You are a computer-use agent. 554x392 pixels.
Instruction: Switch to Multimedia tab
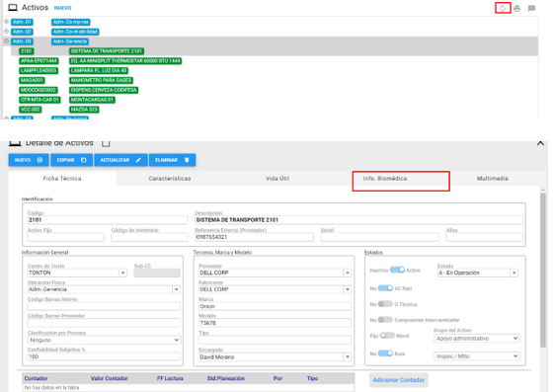(x=493, y=179)
